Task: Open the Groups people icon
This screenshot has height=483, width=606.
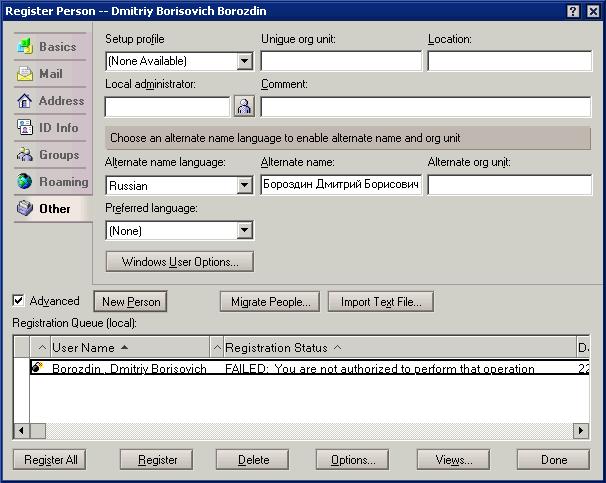Action: tap(25, 155)
